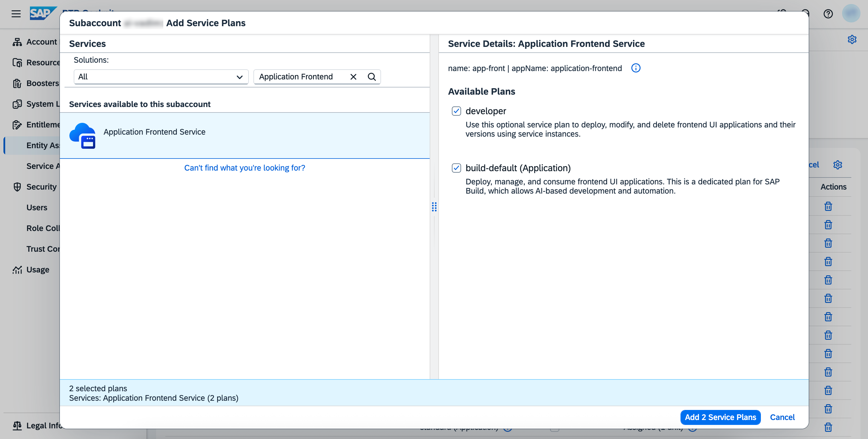Click the help question mark icon

click(828, 14)
